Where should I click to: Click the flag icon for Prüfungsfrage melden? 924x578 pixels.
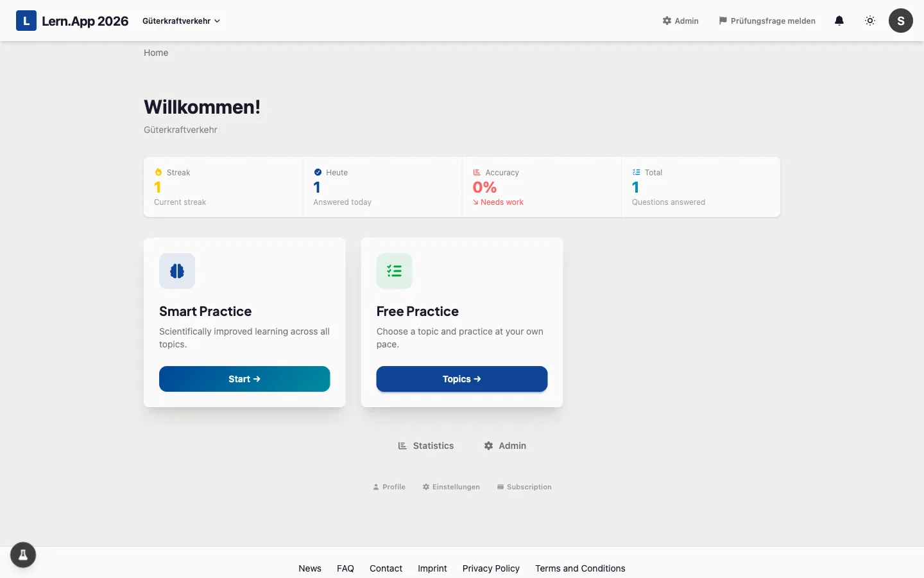tap(723, 21)
